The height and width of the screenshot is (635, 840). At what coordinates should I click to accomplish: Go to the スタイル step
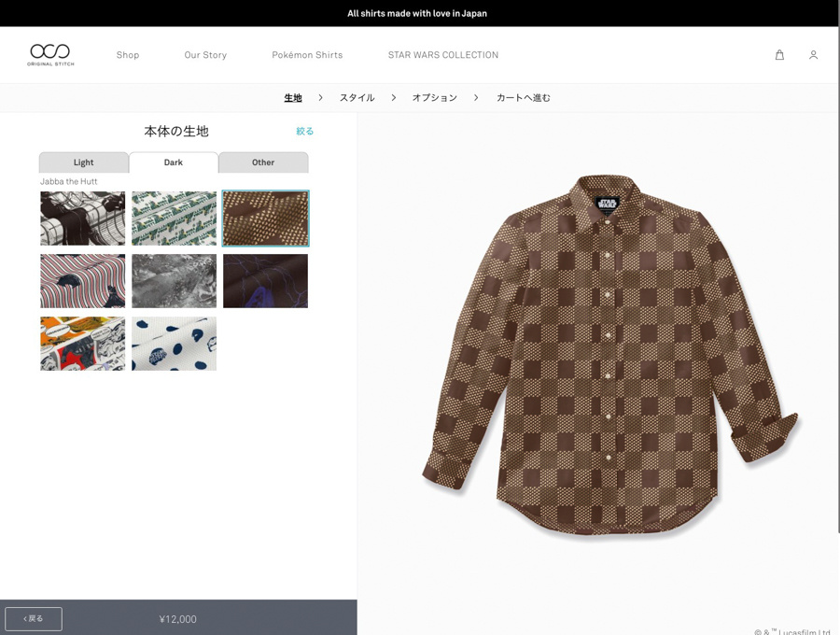click(357, 97)
